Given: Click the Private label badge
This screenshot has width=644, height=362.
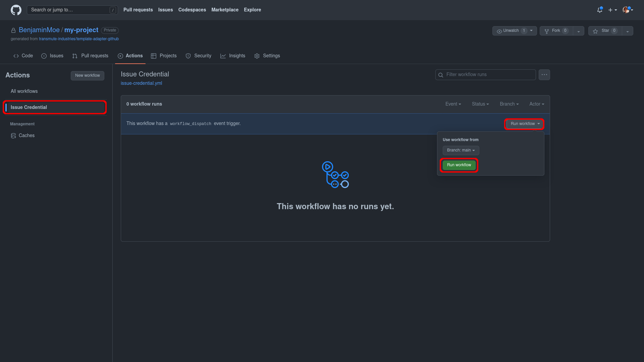Looking at the screenshot, I should coord(110,31).
